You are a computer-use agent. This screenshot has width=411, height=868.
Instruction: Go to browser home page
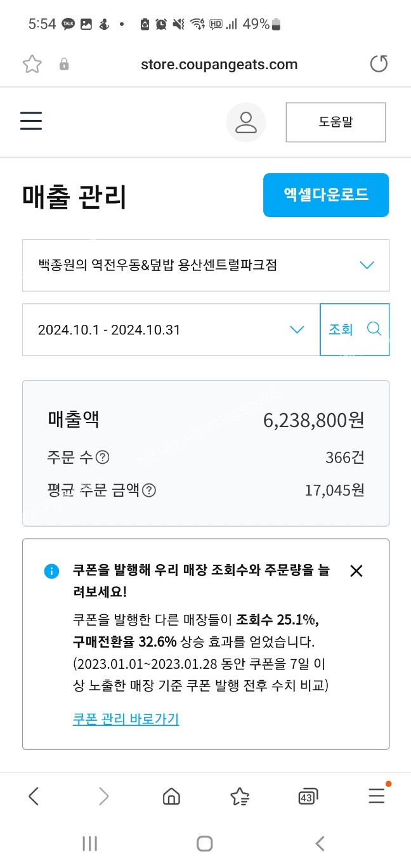coord(171,796)
